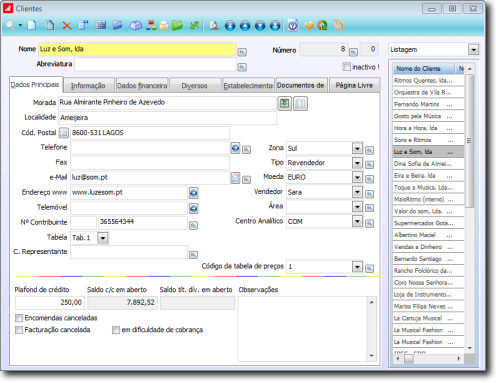Viewport: 496px width, 383px height.
Task: Click the green open folder toolbar icon
Action: pyautogui.click(x=178, y=25)
